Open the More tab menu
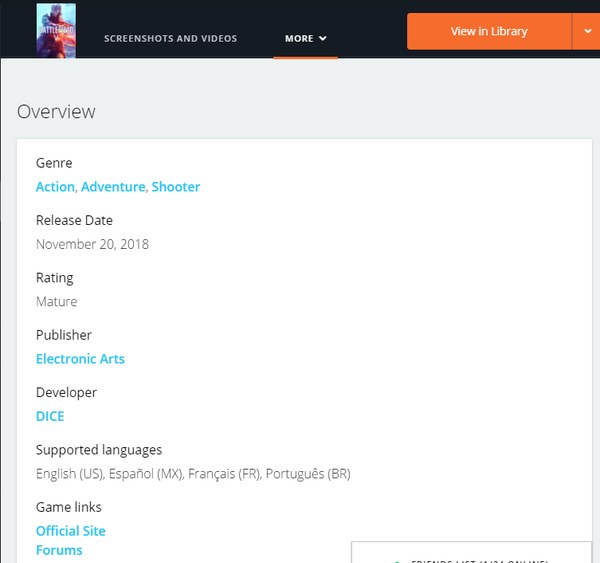The width and height of the screenshot is (600, 563). [305, 39]
